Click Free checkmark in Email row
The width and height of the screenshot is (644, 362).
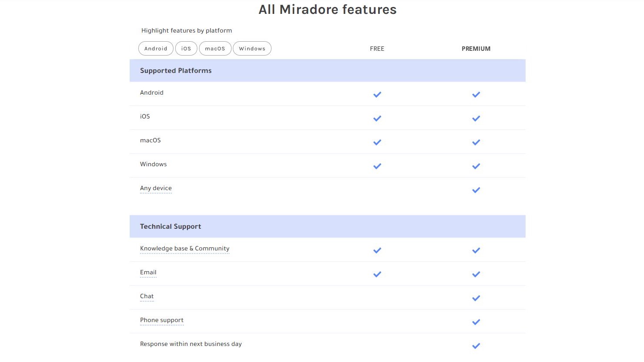coord(377,274)
